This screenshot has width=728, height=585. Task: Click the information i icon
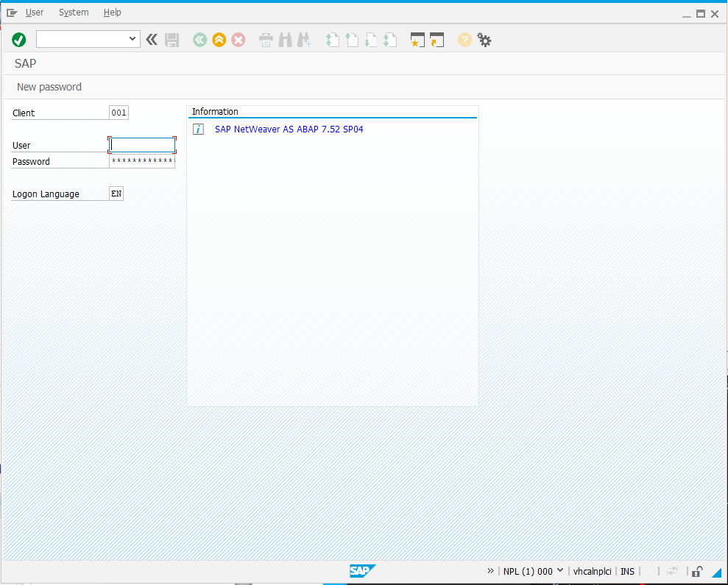pyautogui.click(x=198, y=130)
